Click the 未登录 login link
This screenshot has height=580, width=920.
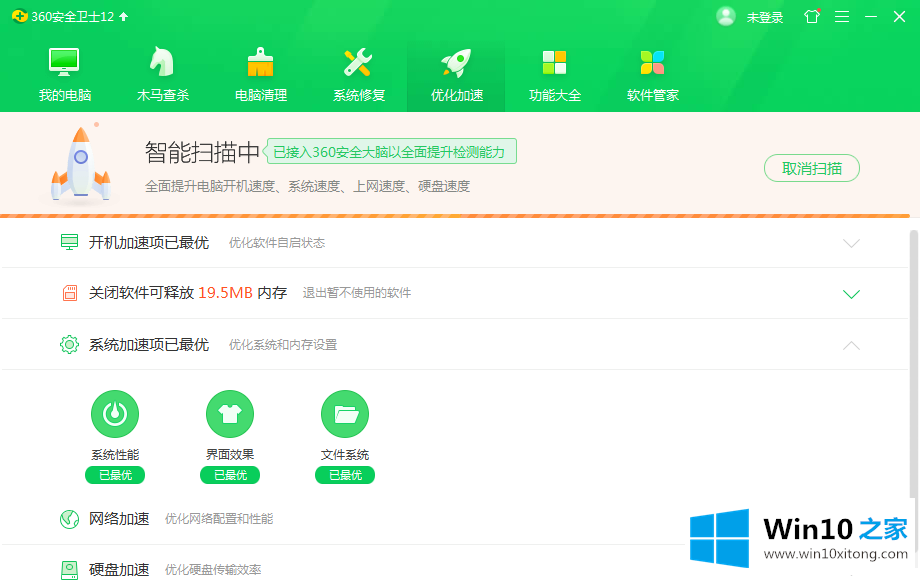(765, 18)
